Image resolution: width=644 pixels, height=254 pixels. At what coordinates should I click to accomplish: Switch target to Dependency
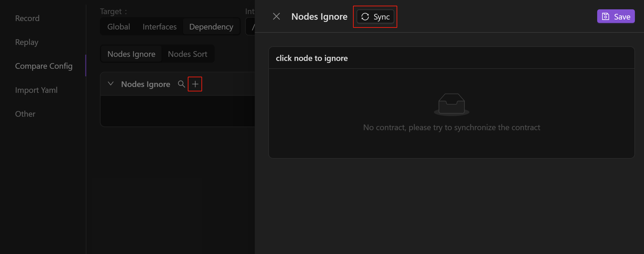(x=211, y=26)
